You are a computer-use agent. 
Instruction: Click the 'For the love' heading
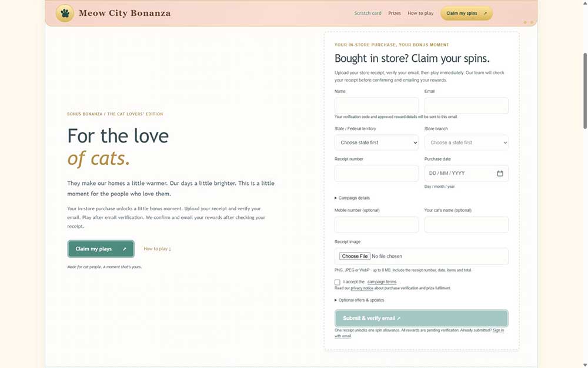pos(118,135)
